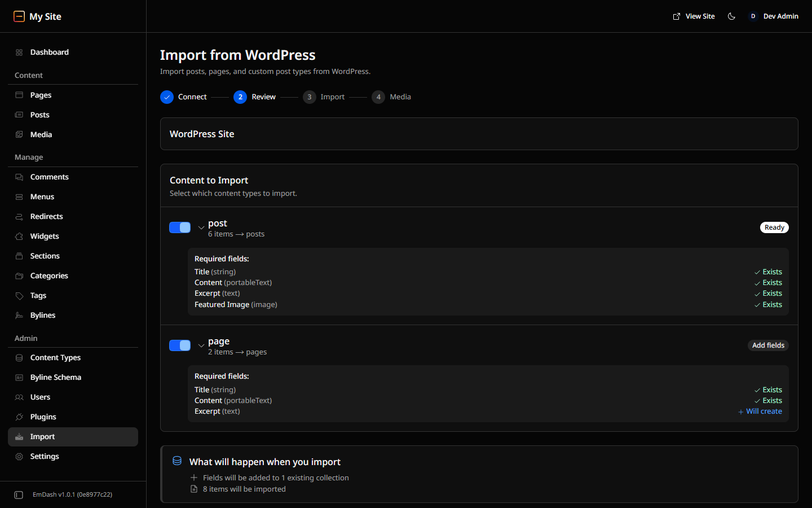Open Users in the sidebar
812x508 pixels.
pos(73,397)
